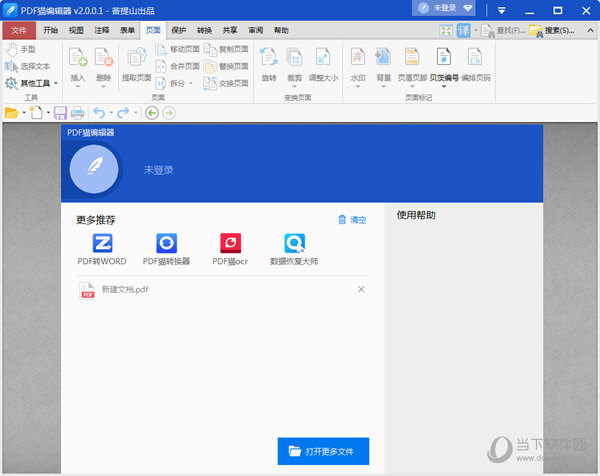Click Move Pages (移动页面)
This screenshot has height=476, width=600.
(x=178, y=49)
